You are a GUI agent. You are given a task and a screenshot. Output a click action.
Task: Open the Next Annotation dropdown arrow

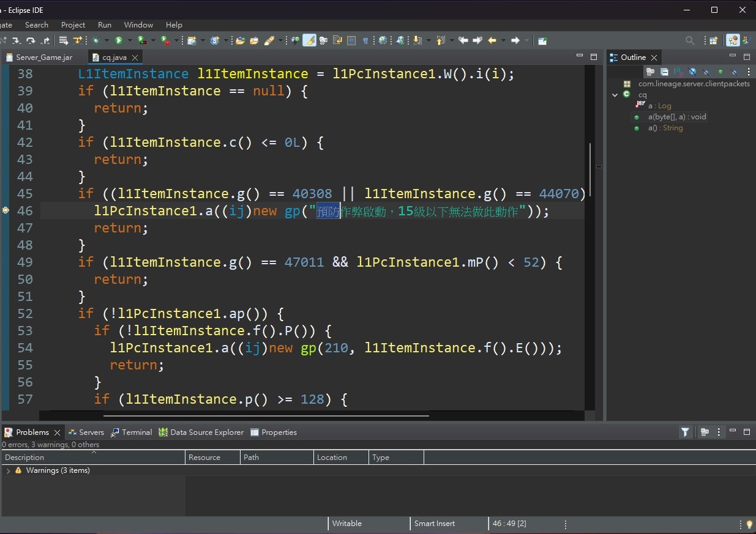(429, 40)
